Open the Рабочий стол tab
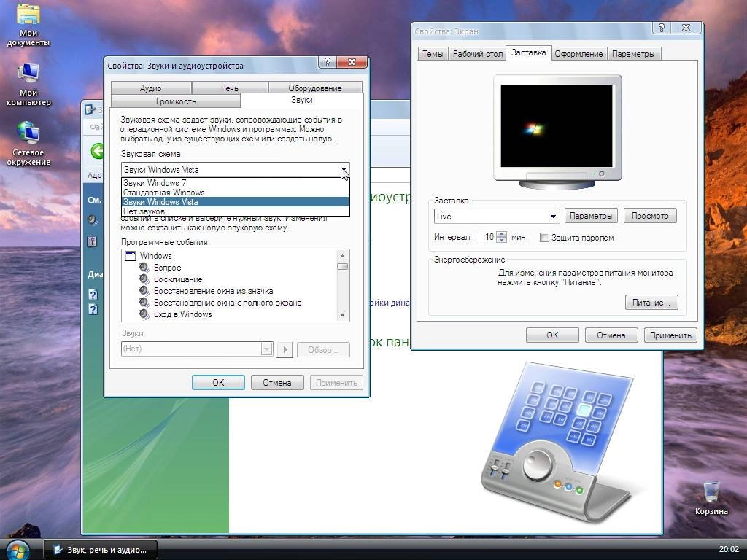 [477, 54]
